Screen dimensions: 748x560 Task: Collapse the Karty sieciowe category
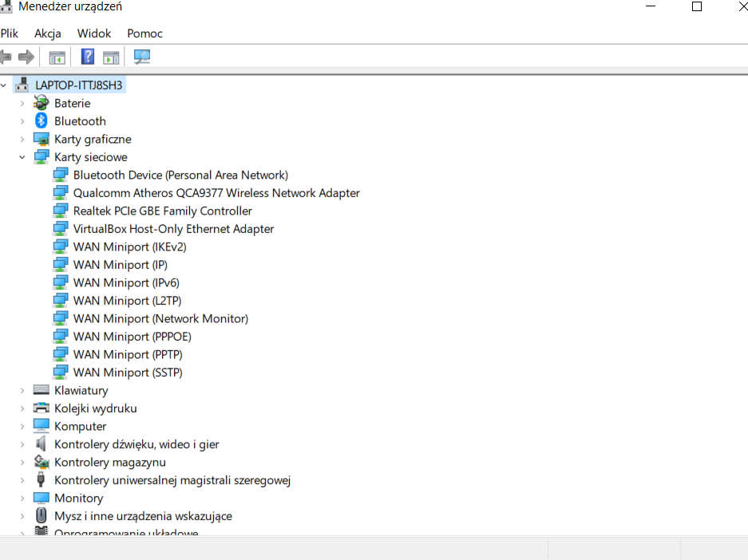(x=22, y=157)
